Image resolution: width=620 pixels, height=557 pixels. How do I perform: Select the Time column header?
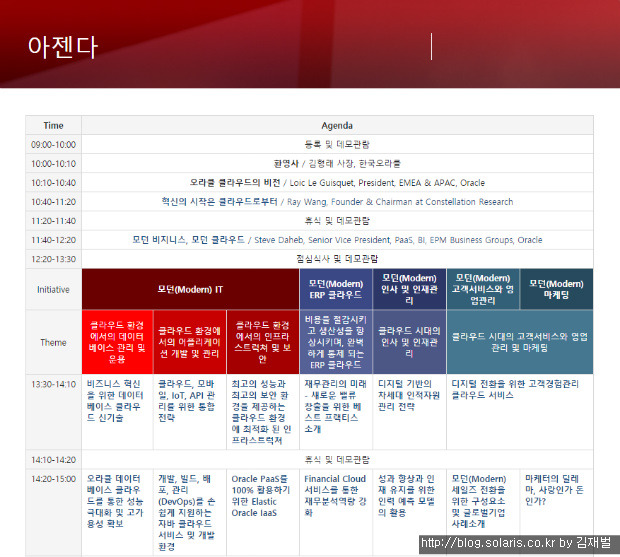(x=53, y=125)
